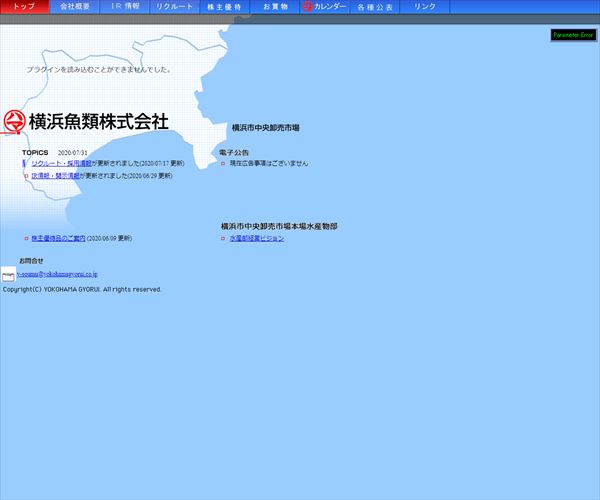Click the date 2020/07/31 next to TOPICS
The height and width of the screenshot is (500, 600).
pyautogui.click(x=73, y=153)
